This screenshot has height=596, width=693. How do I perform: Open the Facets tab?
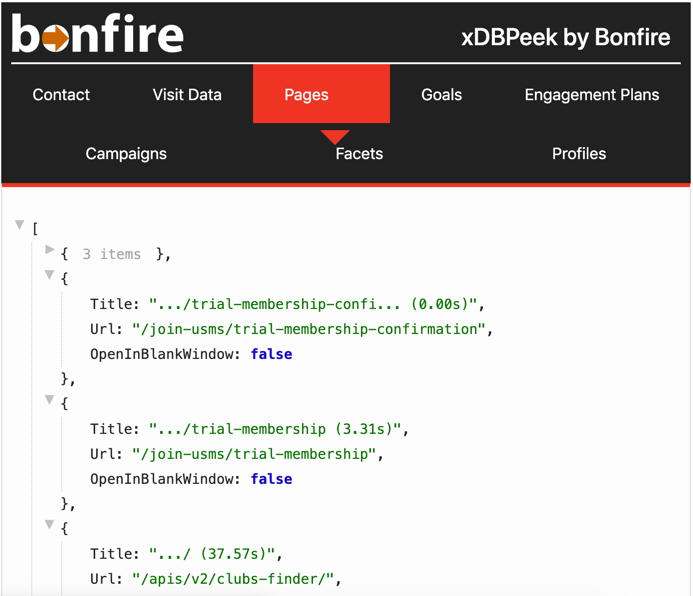359,154
